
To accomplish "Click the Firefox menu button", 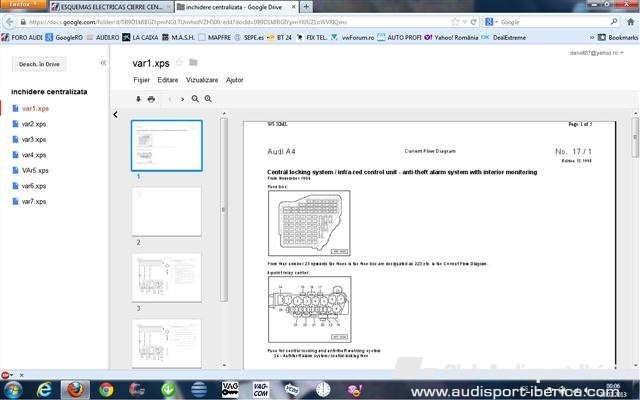I will tap(22, 4).
